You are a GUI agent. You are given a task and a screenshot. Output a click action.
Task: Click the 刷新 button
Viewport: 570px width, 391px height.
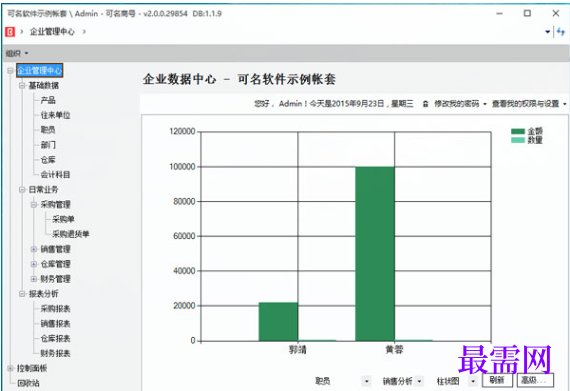coord(497,380)
